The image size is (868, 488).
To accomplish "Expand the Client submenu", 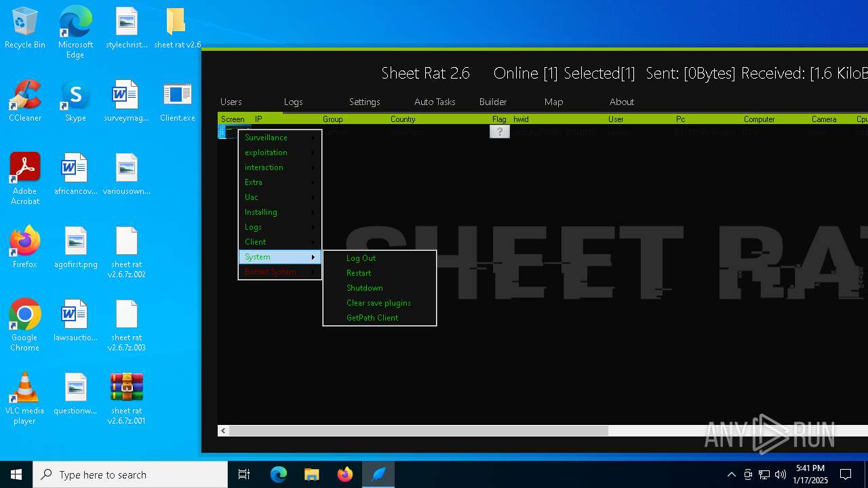I will tap(280, 242).
